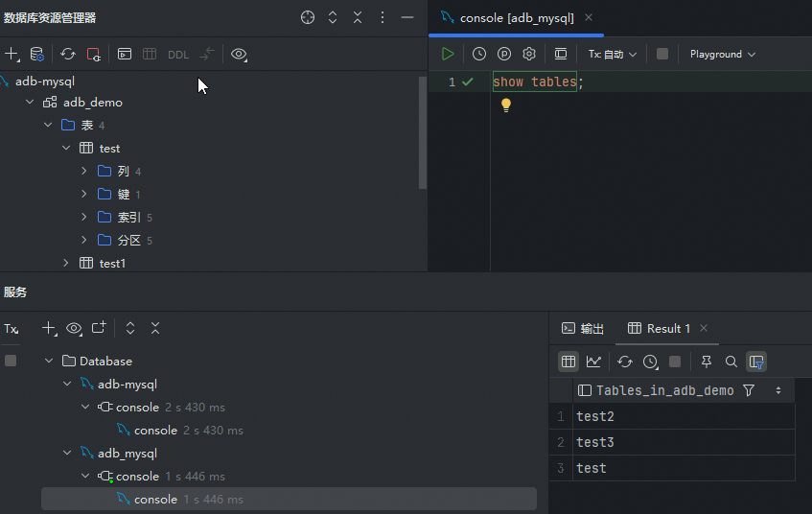Open query execution settings gear
The image size is (812, 514).
click(x=529, y=54)
